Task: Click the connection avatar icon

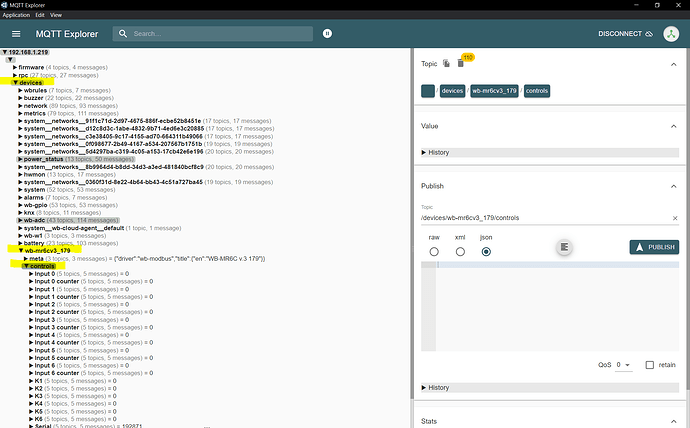Action: [671, 34]
